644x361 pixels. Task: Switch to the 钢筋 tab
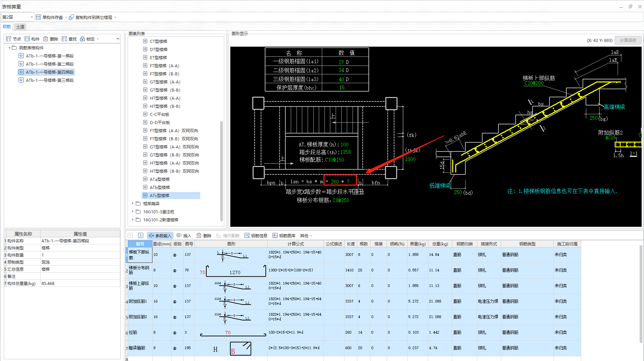7,27
